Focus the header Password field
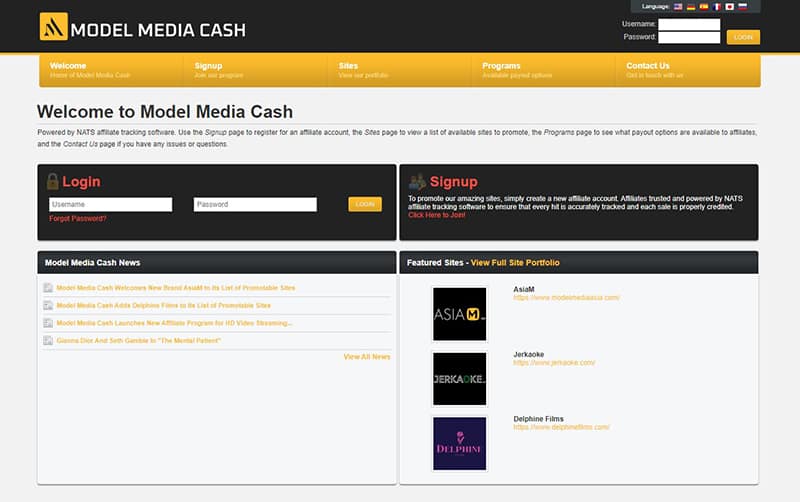800x502 pixels. (689, 37)
